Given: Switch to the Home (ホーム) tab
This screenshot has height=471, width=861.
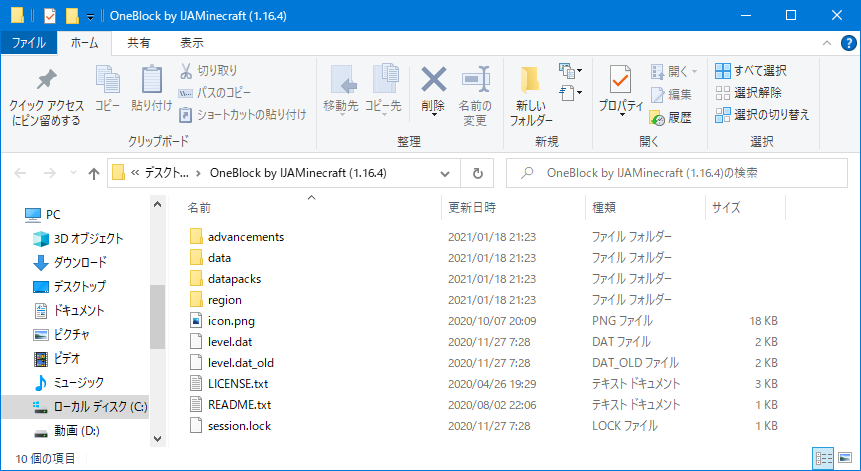Looking at the screenshot, I should (84, 43).
